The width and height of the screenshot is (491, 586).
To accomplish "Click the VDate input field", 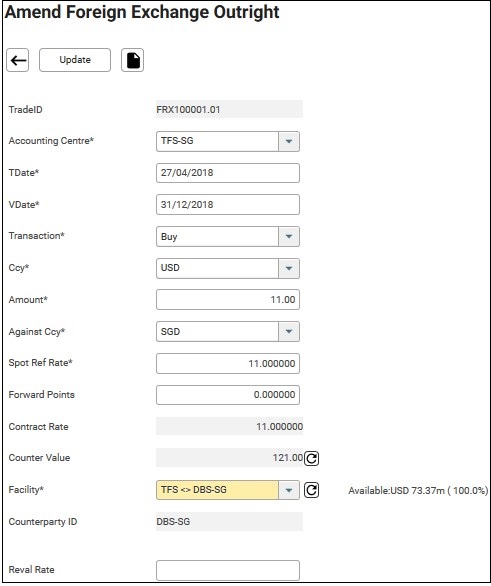I will pos(228,204).
